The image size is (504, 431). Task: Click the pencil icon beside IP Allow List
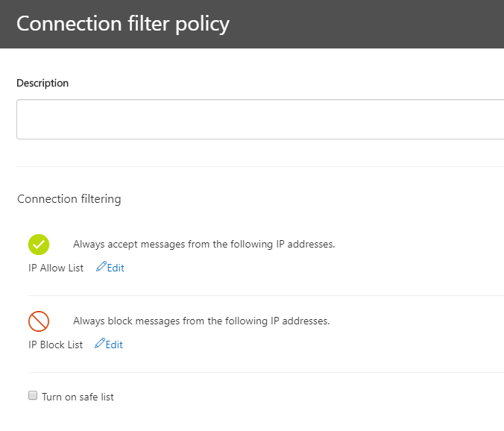[x=101, y=266]
